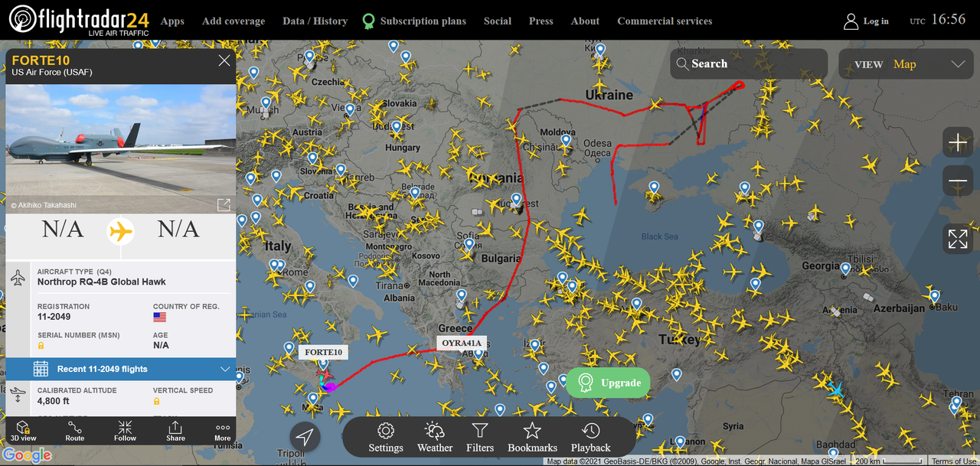Center map on my location arrow
Image resolution: width=980 pixels, height=466 pixels.
click(305, 437)
